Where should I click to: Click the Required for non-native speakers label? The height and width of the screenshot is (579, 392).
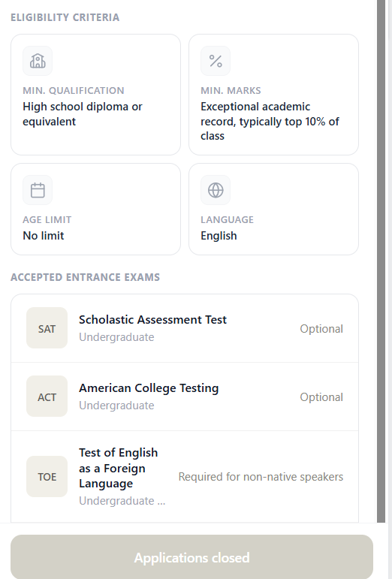[x=261, y=477]
